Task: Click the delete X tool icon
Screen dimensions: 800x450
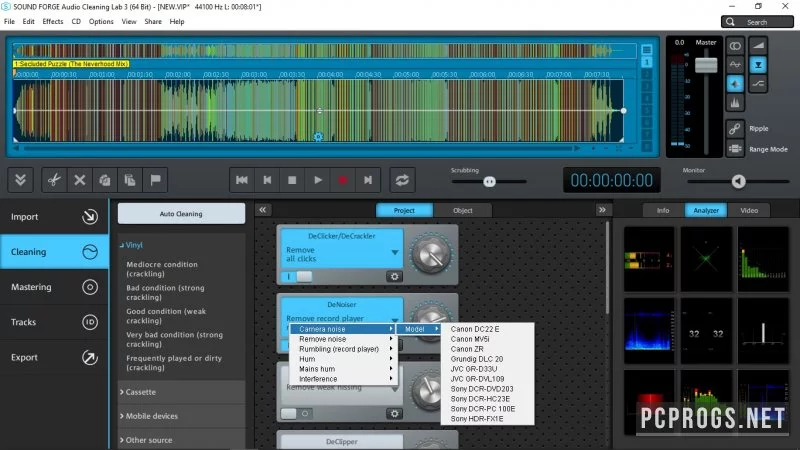Action: (80, 180)
